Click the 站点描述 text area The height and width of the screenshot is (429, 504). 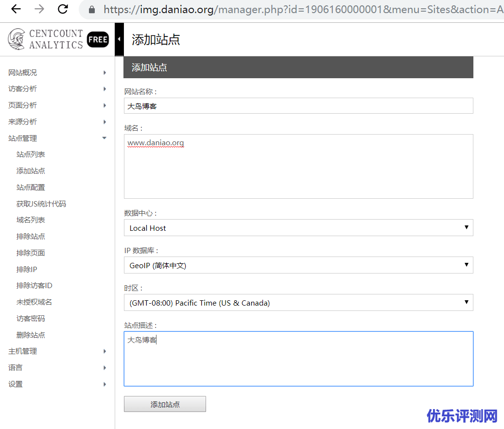(x=298, y=359)
